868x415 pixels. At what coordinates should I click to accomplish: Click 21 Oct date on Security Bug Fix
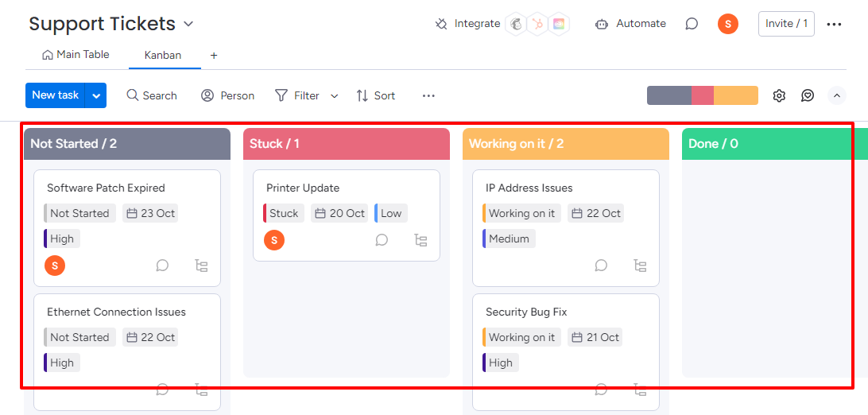click(x=595, y=338)
